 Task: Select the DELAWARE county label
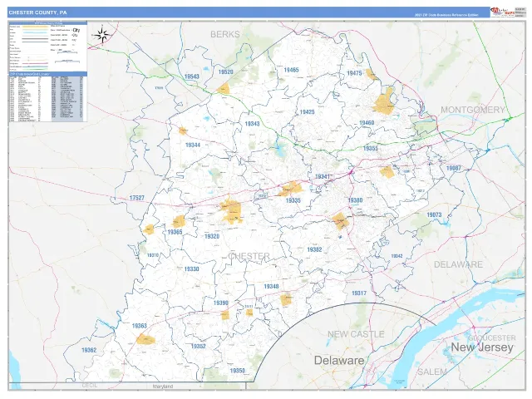(458, 264)
